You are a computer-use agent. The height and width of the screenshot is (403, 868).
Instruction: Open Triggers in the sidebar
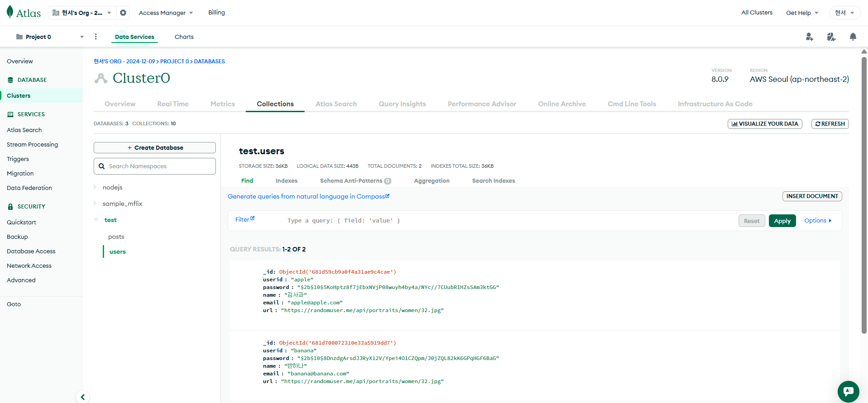[18, 159]
